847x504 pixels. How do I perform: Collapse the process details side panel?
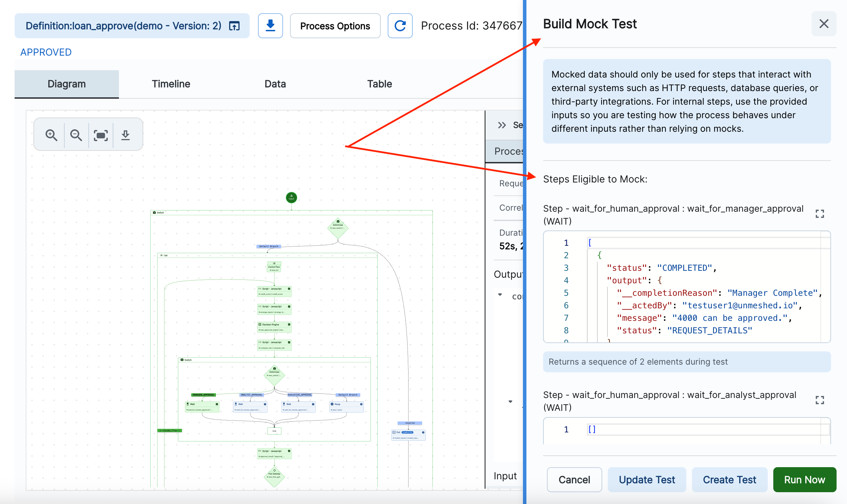[502, 125]
